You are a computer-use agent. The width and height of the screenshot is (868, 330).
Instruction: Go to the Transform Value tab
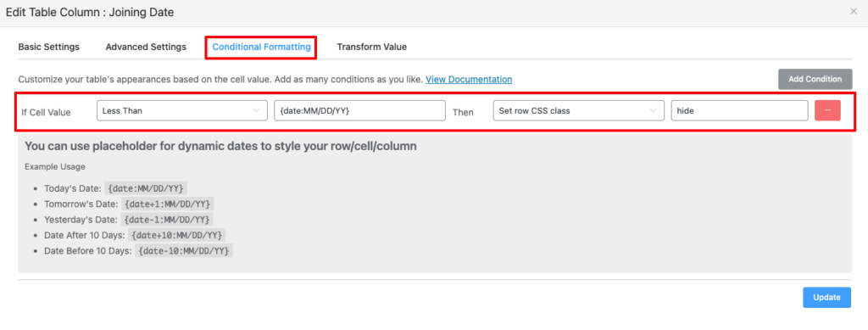(372, 47)
